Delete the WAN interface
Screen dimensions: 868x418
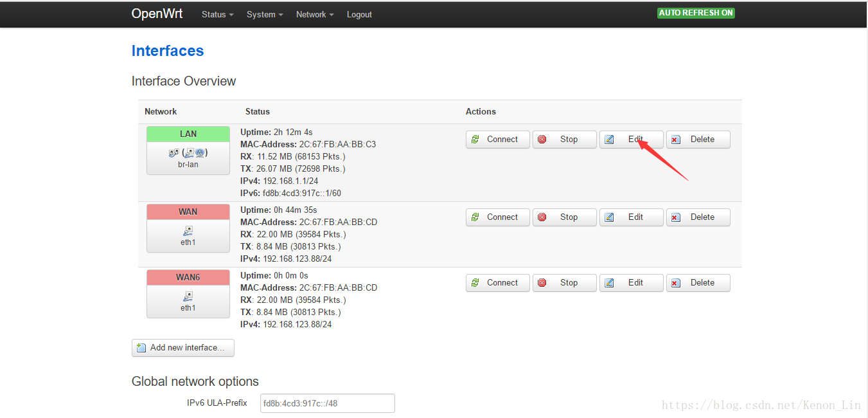[698, 217]
